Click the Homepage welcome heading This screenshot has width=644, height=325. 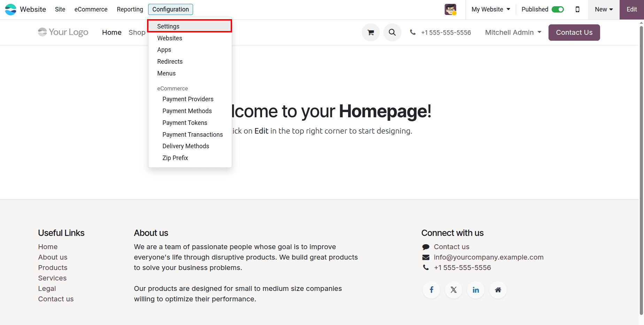(331, 111)
